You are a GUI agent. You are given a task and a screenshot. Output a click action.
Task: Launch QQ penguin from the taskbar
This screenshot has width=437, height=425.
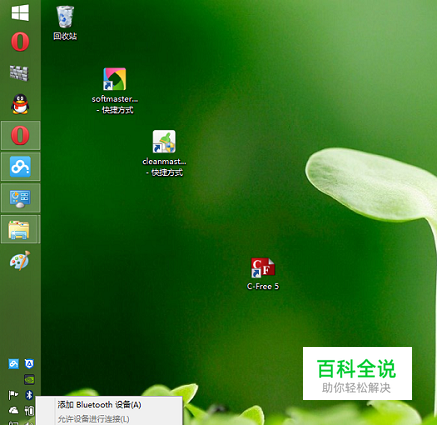pyautogui.click(x=20, y=104)
